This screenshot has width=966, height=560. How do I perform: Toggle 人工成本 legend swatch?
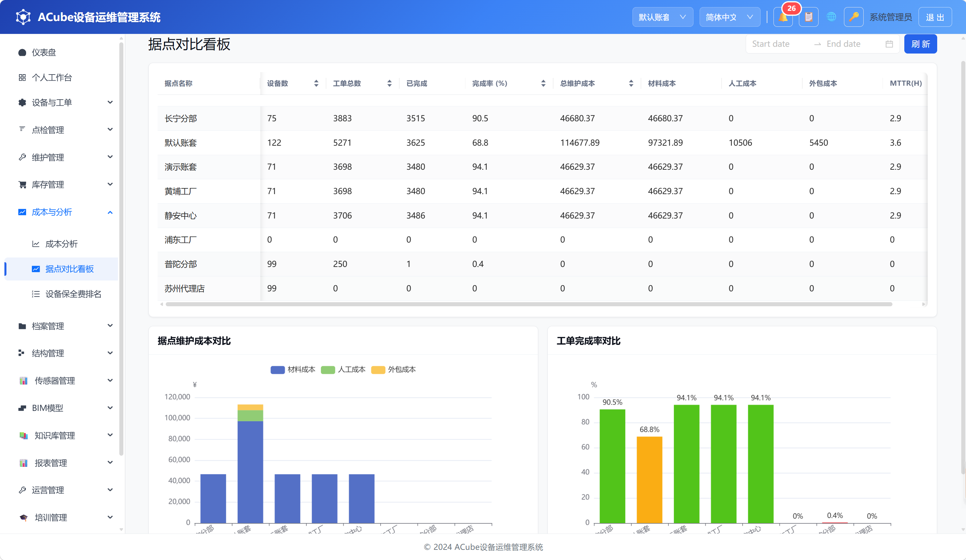[328, 370]
